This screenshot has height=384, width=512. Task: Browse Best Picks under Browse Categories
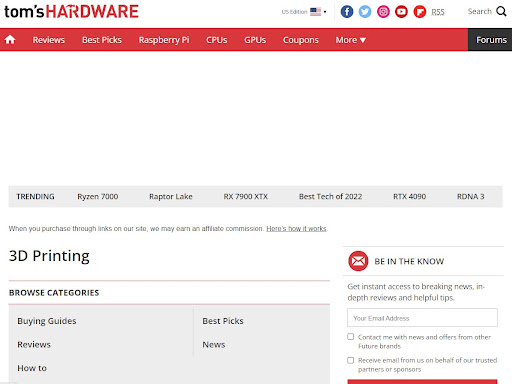click(x=223, y=321)
